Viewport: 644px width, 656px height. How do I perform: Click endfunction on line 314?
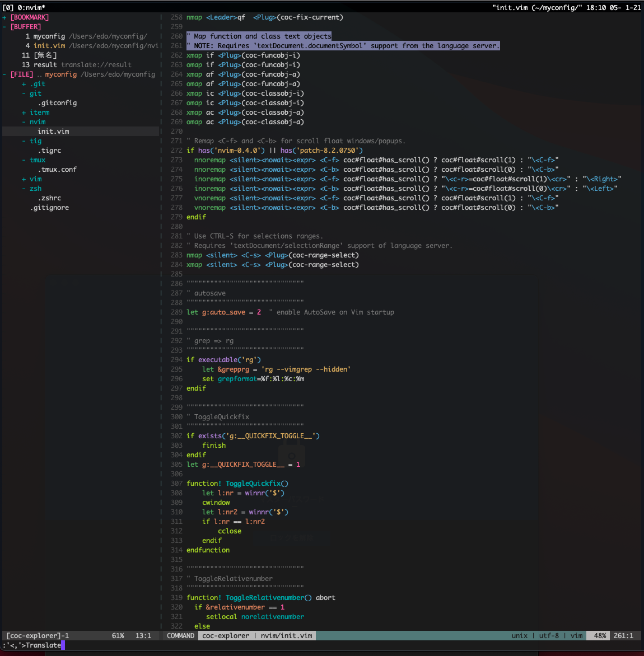tap(208, 550)
